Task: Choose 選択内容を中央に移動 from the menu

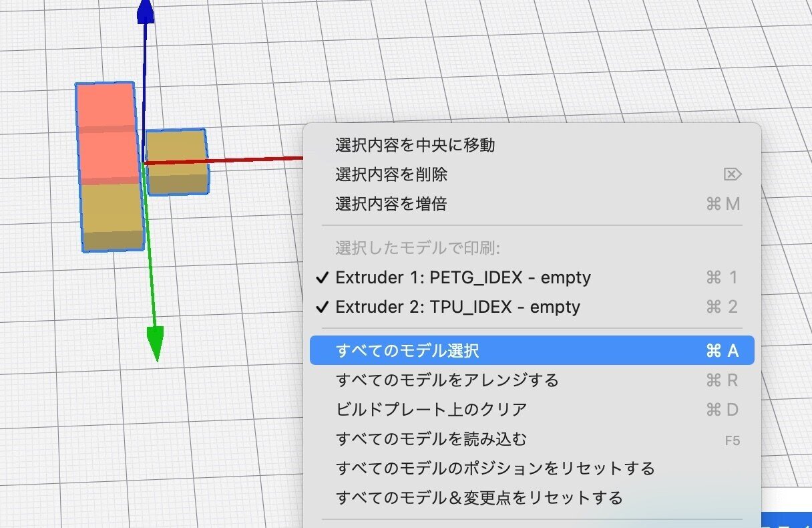Action: point(414,145)
